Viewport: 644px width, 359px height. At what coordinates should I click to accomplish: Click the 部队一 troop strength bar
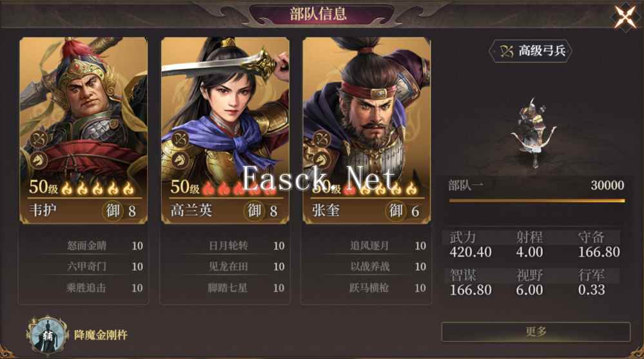pos(537,201)
